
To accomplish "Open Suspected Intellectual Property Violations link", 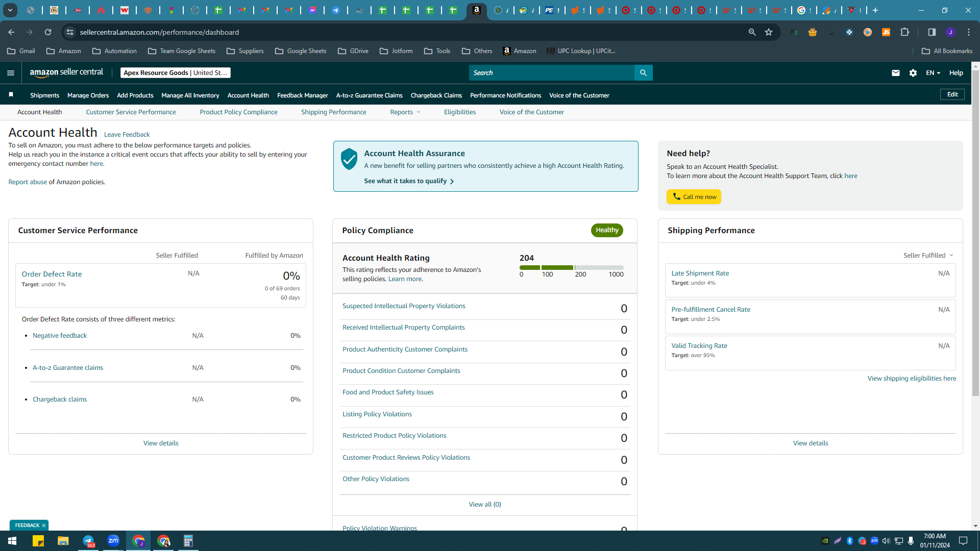I will [404, 306].
